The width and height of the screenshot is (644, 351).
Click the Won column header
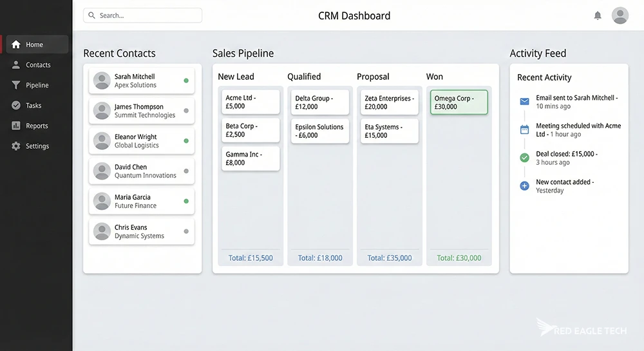tap(435, 77)
